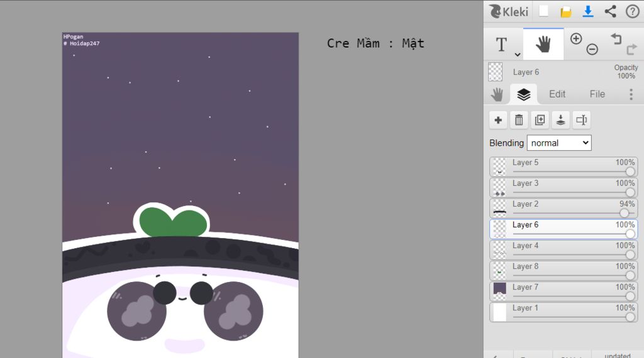Rename the selected layer
Image resolution: width=644 pixels, height=358 pixels.
tap(581, 120)
